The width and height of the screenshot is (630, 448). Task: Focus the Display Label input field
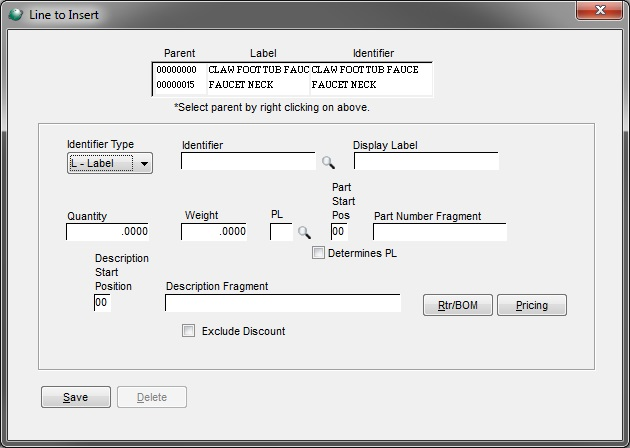426,161
